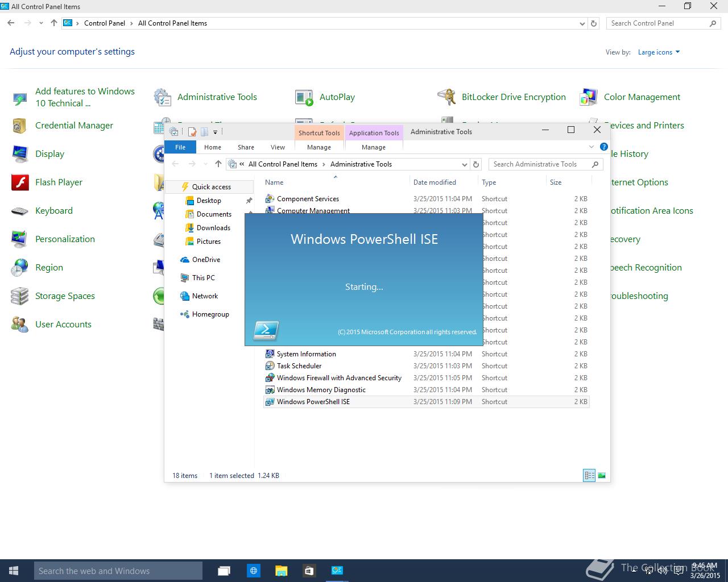Image resolution: width=728 pixels, height=582 pixels.
Task: Click Search Administrative Tools field
Action: pos(545,164)
